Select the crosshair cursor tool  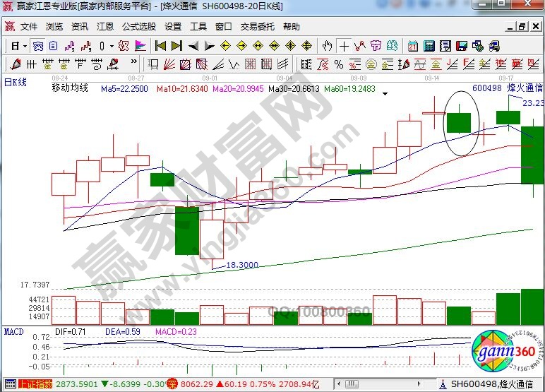344,46
